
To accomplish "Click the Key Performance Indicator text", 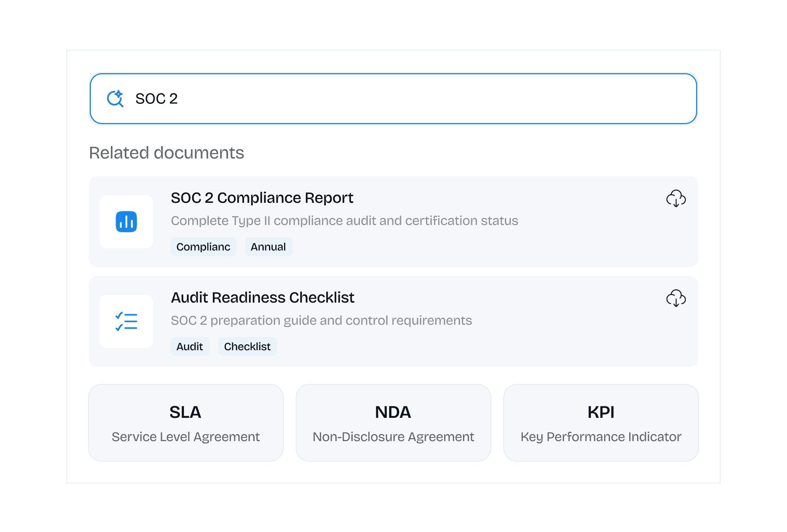I will click(x=601, y=437).
